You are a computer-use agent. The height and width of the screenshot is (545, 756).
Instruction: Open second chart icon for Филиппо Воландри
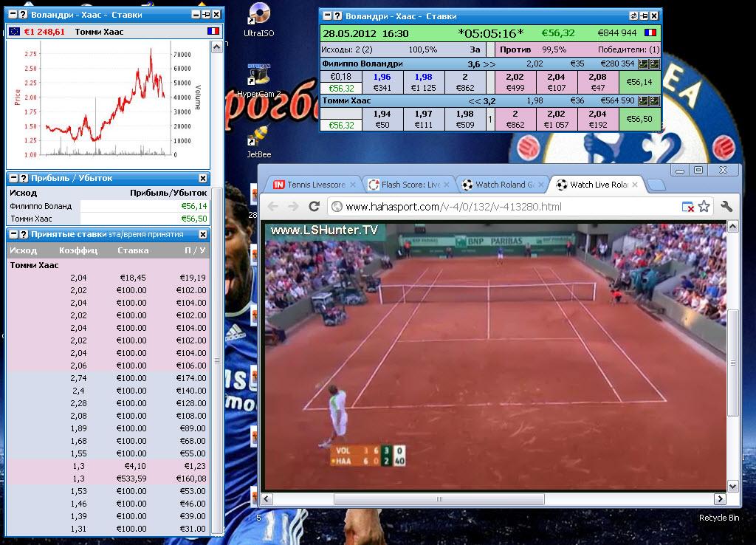point(654,64)
